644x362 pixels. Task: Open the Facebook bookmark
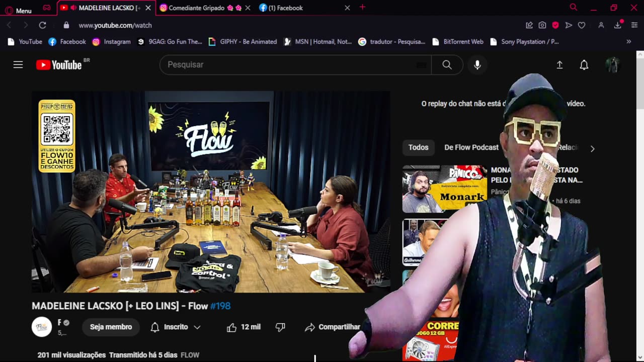coord(67,42)
